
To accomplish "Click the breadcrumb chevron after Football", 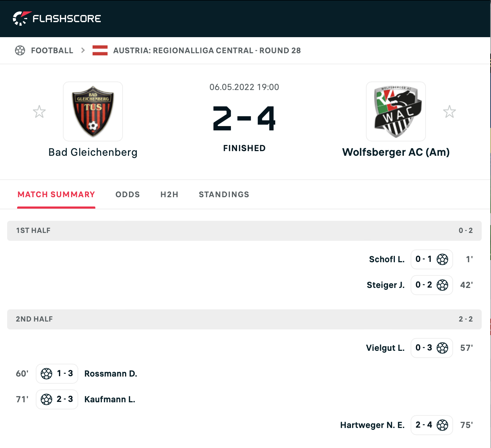I will point(83,50).
